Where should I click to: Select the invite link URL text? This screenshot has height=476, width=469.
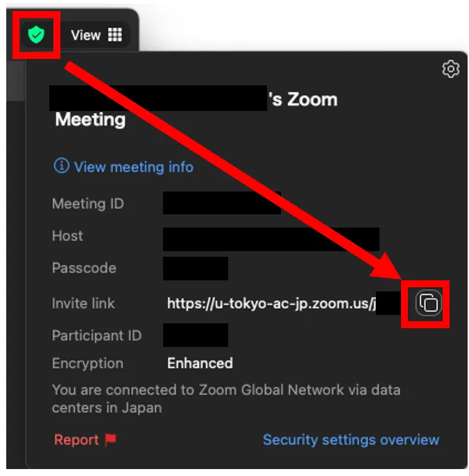click(x=272, y=303)
